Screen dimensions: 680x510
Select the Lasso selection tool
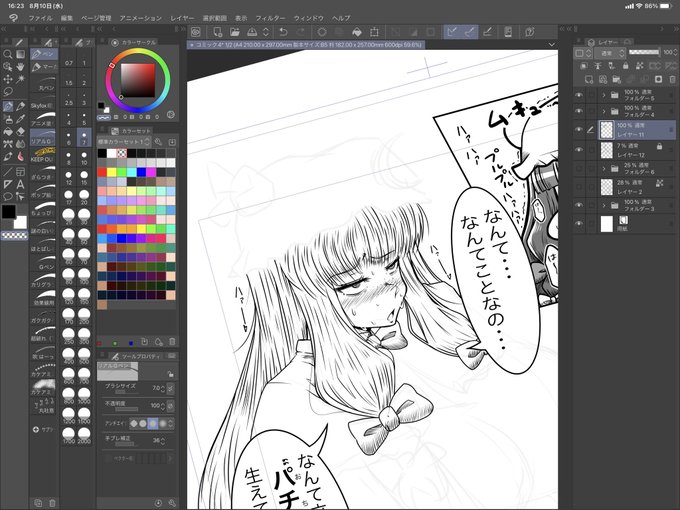7,92
